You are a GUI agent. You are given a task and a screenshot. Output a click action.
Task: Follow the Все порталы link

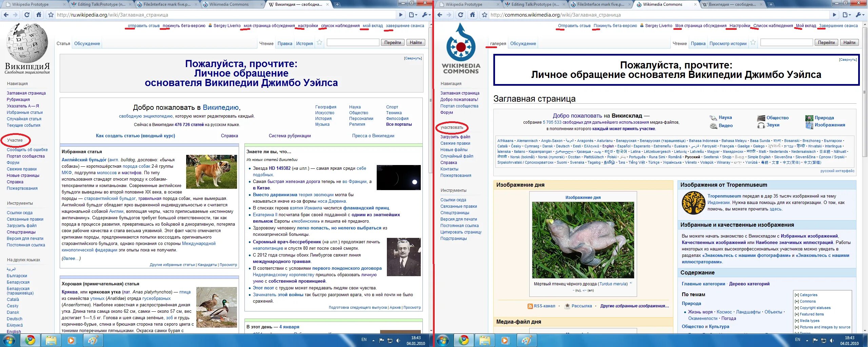[x=399, y=124]
